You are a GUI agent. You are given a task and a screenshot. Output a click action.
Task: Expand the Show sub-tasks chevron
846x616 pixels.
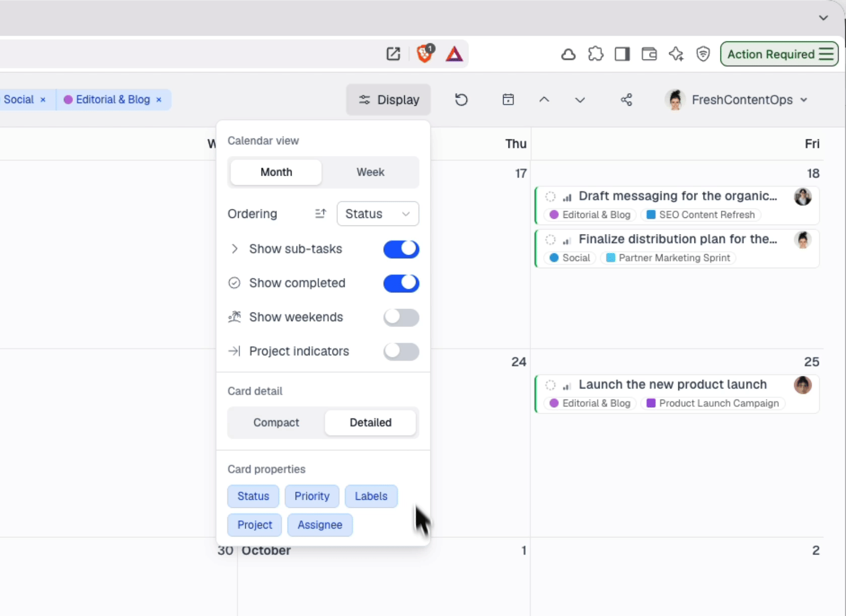tap(234, 249)
